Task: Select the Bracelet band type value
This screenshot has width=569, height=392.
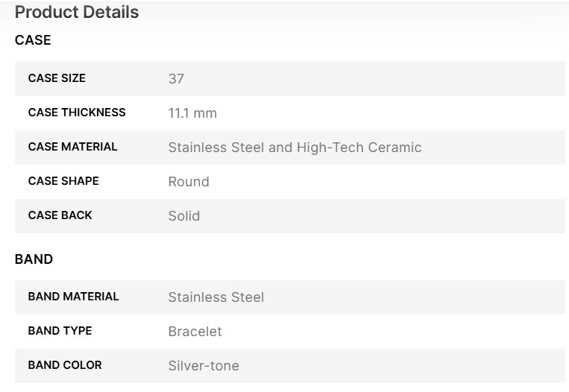Action: coord(195,332)
